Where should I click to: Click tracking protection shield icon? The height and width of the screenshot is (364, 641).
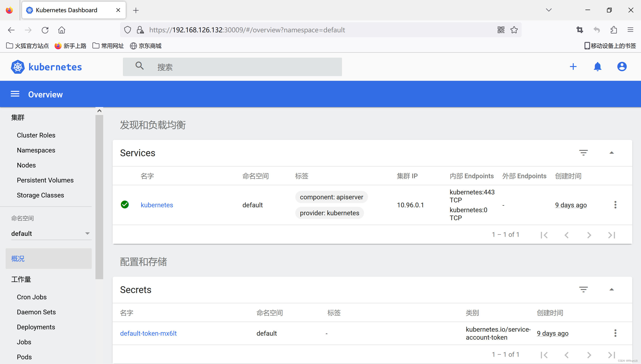pyautogui.click(x=128, y=30)
